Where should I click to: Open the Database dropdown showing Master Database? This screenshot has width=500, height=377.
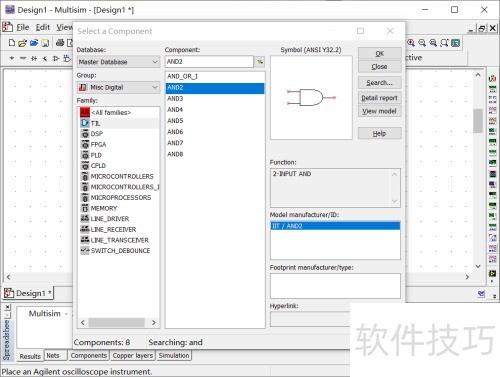[118, 62]
